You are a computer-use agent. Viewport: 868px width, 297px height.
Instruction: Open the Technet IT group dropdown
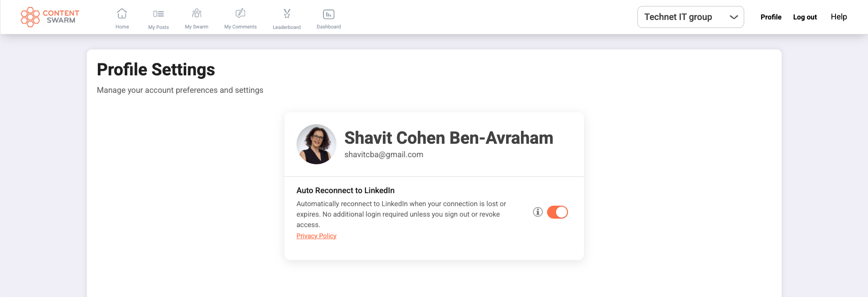[679, 17]
